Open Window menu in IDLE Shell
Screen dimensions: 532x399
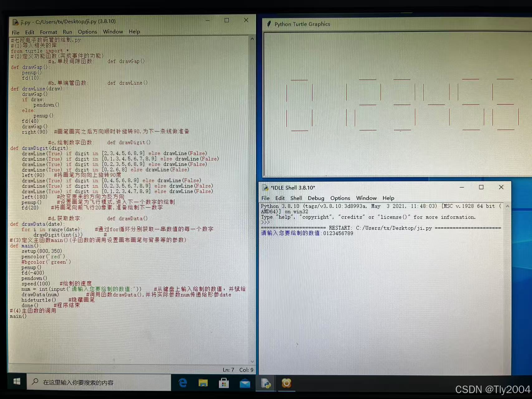tap(366, 198)
